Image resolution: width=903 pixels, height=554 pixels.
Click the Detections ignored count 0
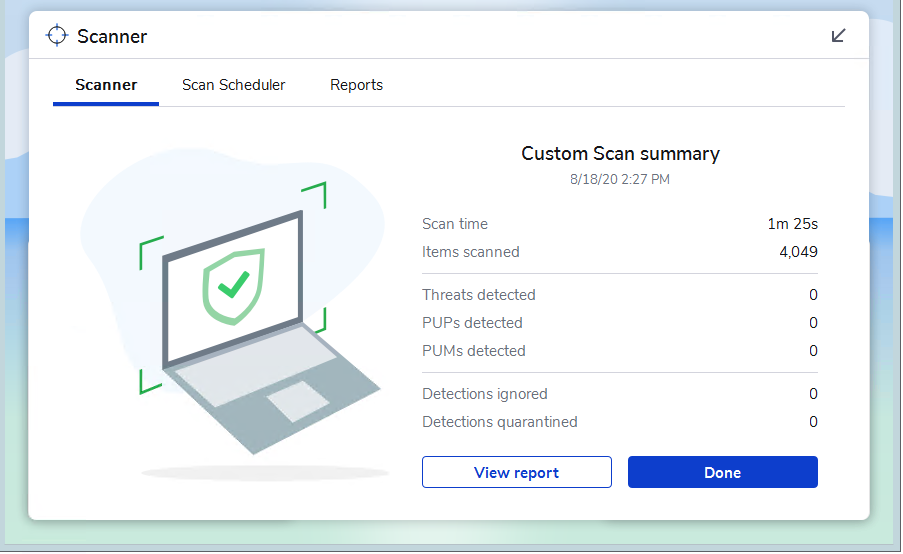pos(813,394)
